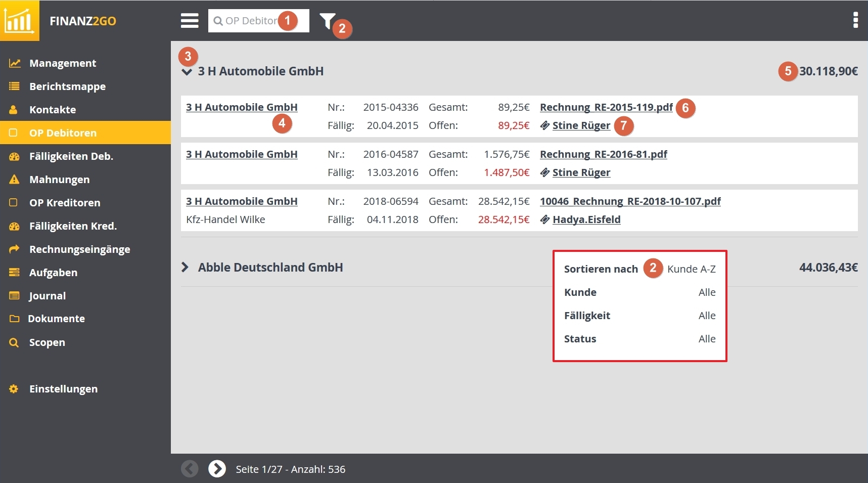Click the 30.118,90€ group total

click(829, 71)
